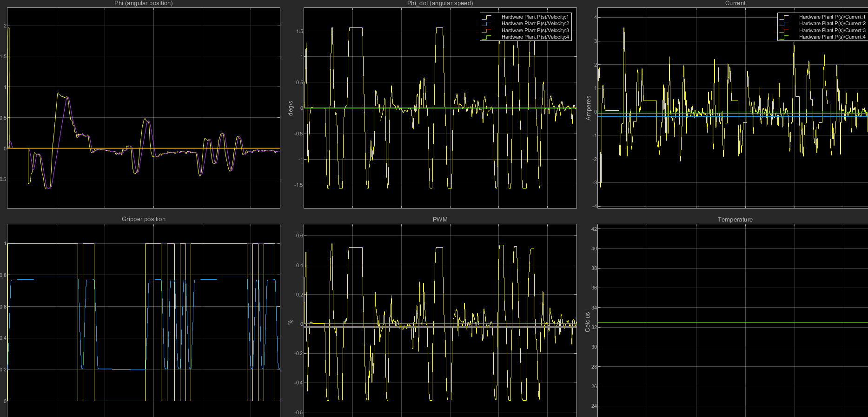Image resolution: width=868 pixels, height=417 pixels.
Task: Click tick label -0.4 on PWM axis
Action: [x=298, y=383]
